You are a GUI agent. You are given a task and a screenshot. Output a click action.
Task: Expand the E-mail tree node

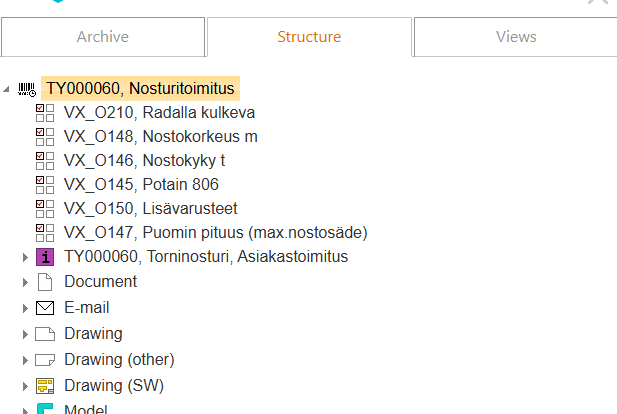pos(25,308)
